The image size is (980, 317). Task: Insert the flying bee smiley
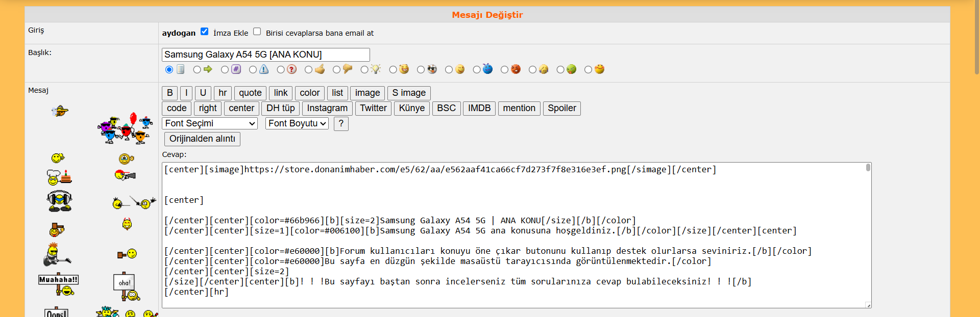(x=60, y=111)
